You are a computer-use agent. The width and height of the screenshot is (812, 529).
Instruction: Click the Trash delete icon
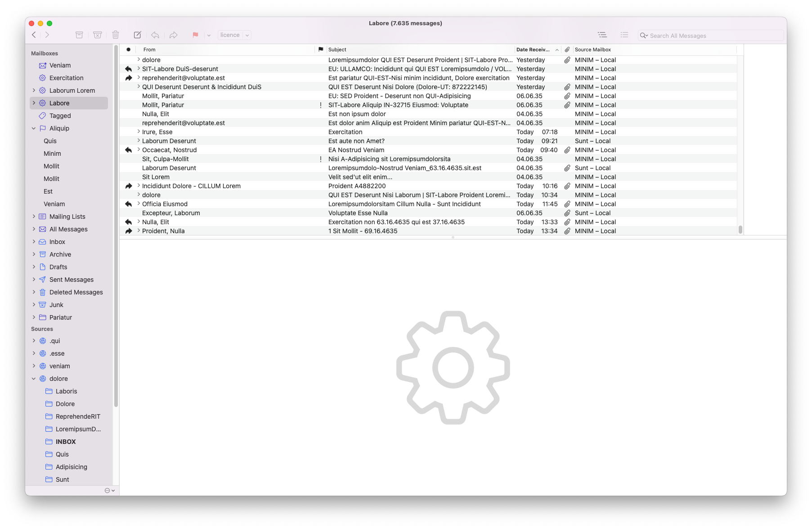(116, 35)
